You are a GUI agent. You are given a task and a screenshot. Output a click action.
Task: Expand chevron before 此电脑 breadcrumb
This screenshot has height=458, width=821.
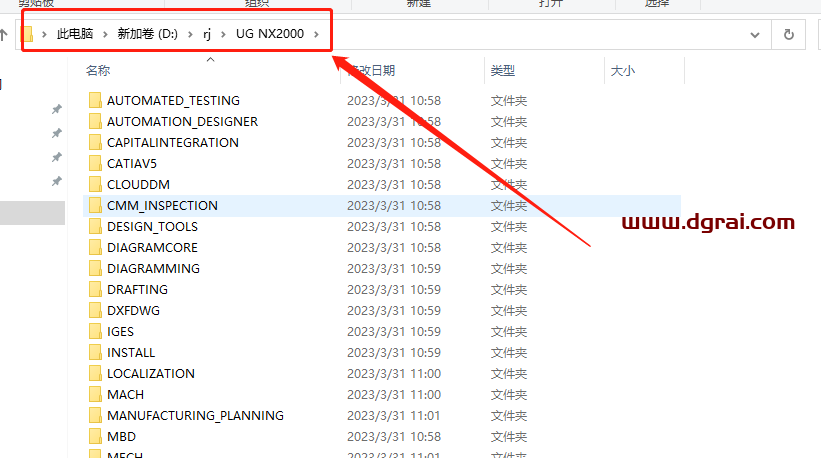coord(45,35)
